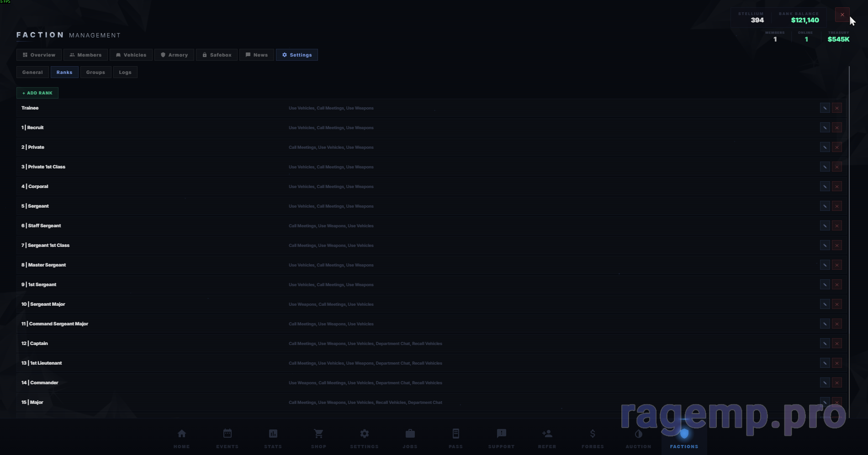
Task: Click the Add Rank button
Action: point(37,93)
